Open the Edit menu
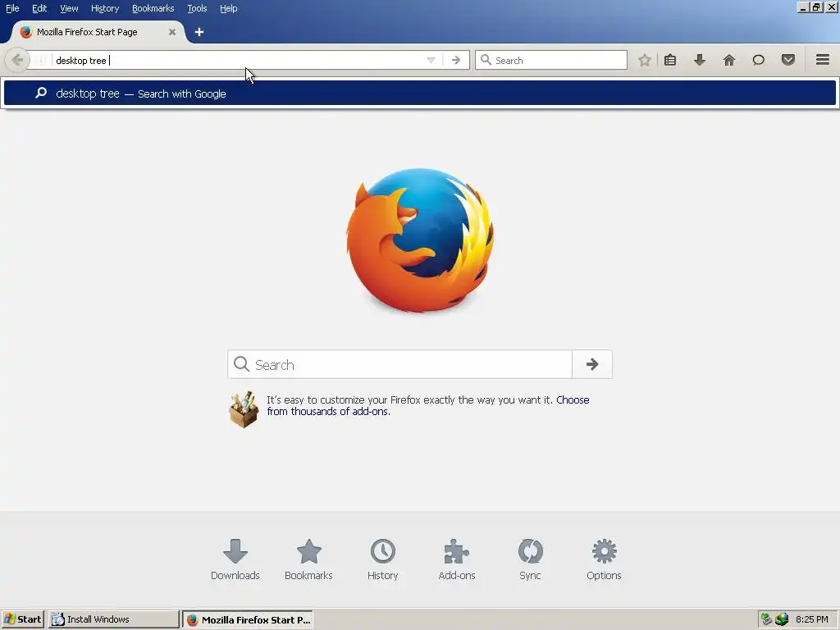Image resolution: width=840 pixels, height=630 pixels. tap(39, 8)
